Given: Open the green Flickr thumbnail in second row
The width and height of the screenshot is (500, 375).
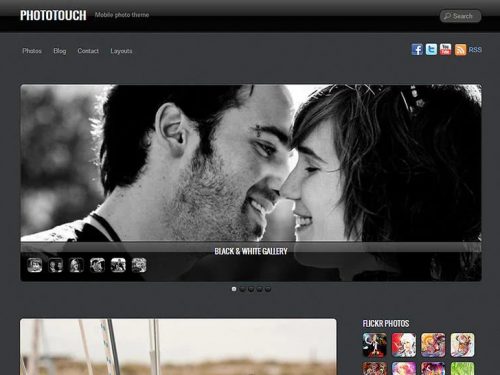Looking at the screenshot, I should [x=462, y=369].
